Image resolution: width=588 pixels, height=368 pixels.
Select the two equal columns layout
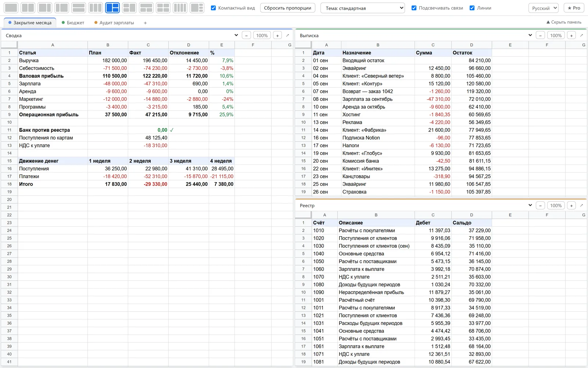28,8
